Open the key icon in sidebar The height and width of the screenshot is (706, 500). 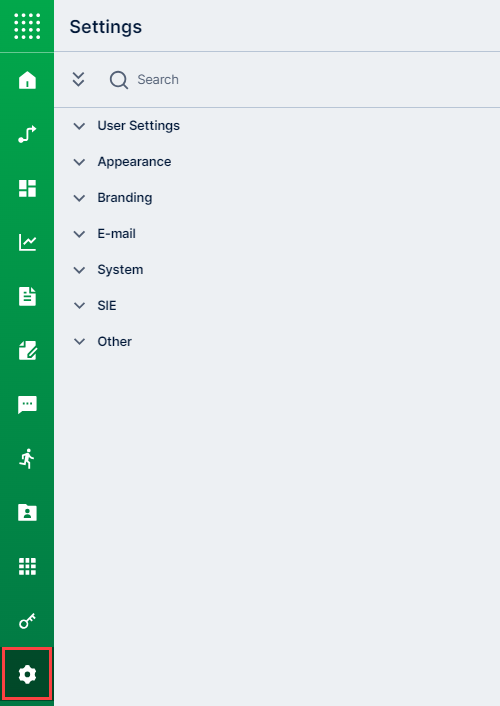pyautogui.click(x=27, y=620)
